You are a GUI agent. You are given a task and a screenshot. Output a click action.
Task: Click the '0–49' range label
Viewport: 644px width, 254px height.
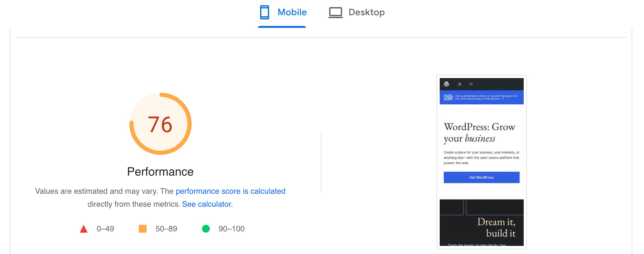pyautogui.click(x=105, y=229)
